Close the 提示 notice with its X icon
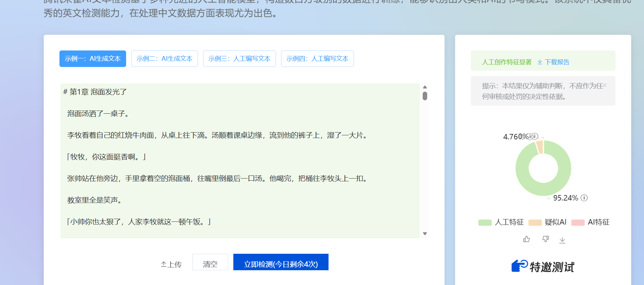 [605, 85]
